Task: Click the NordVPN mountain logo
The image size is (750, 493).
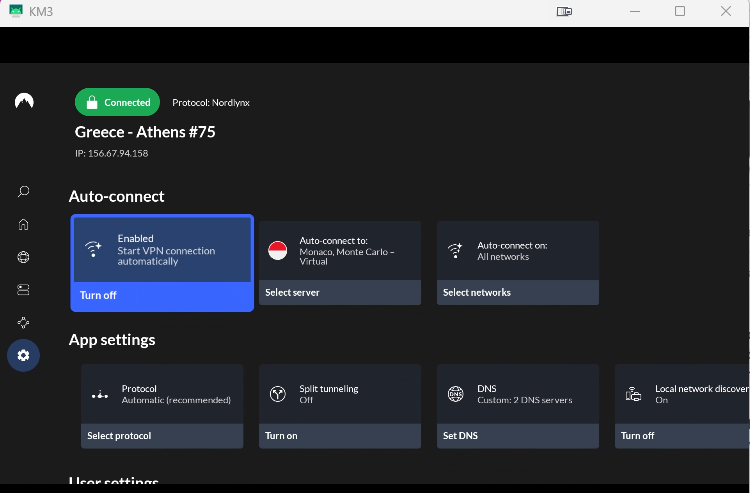Action: click(x=24, y=101)
